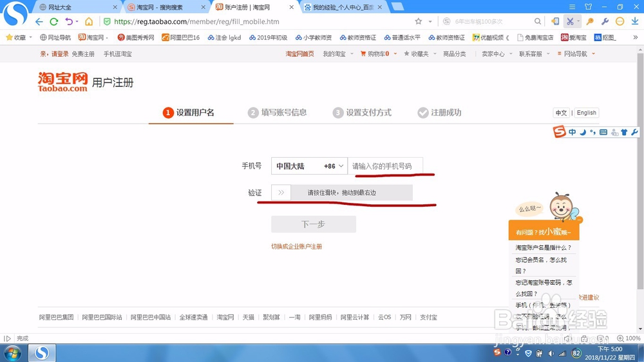Open the network signal tray icon
Image resolution: width=644 pixels, height=362 pixels.
(x=562, y=353)
